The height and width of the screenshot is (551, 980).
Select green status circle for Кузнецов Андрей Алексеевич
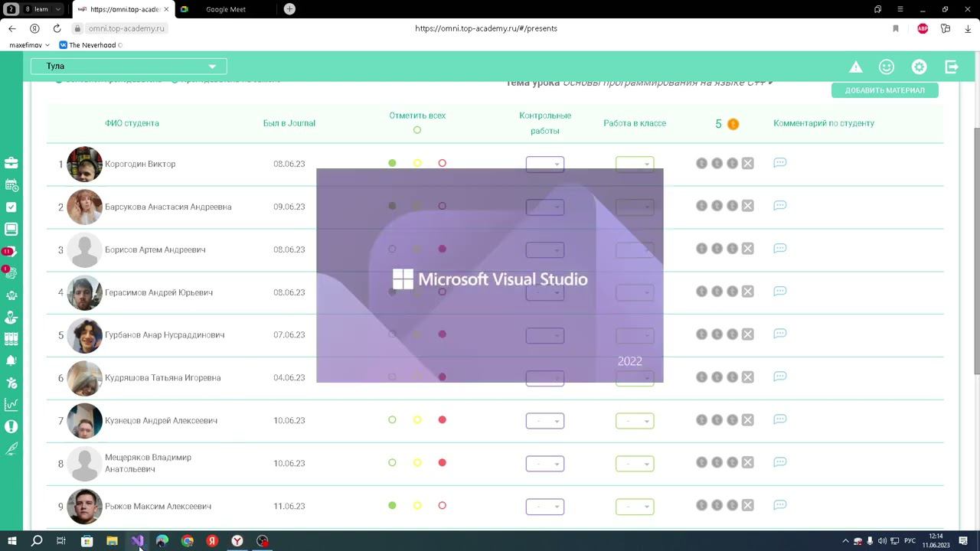click(392, 419)
